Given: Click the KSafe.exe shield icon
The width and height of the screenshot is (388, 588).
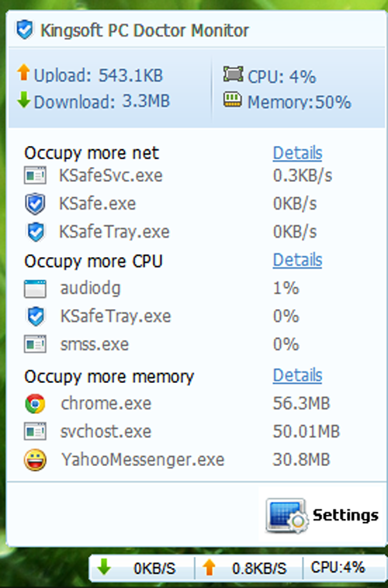Looking at the screenshot, I should pyautogui.click(x=35, y=204).
